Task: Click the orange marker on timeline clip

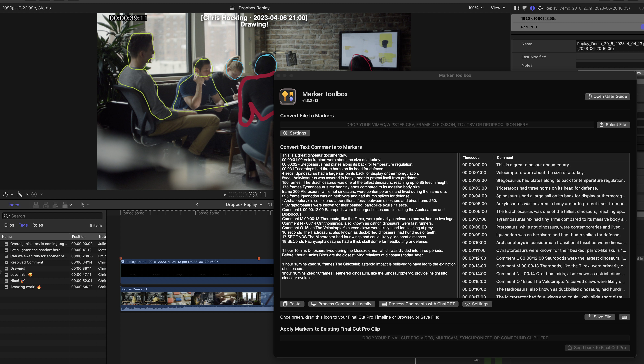Action: [259, 259]
